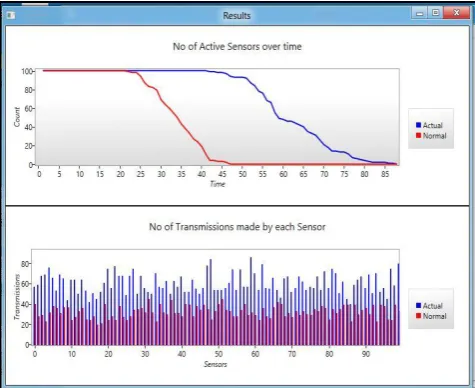475x388 pixels.
Task: Click the Actual label in the Transmissions legend
Action: coord(433,306)
